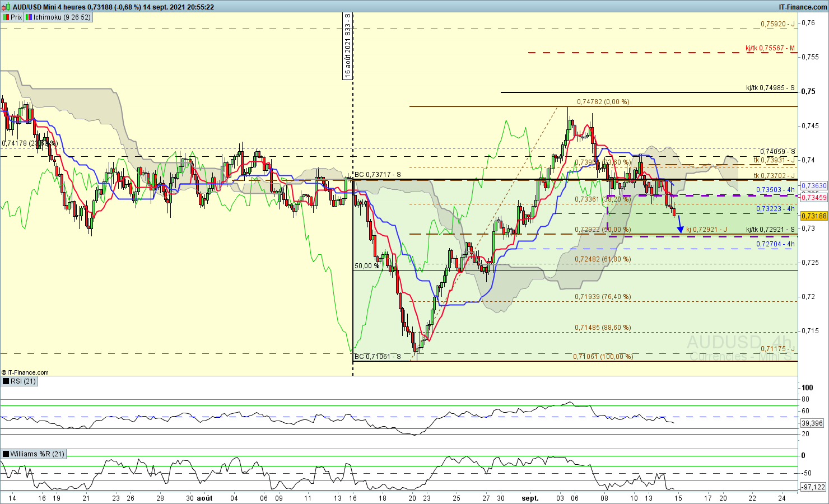Click the BC 0,71061 - S label
This screenshot has width=829, height=504.
point(378,357)
